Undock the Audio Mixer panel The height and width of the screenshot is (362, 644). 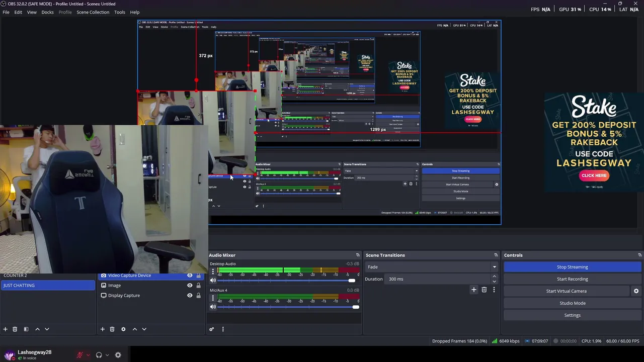coord(358,255)
